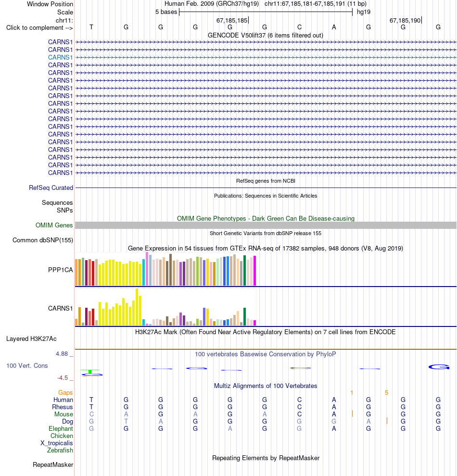
Task: Click the 'Window Position' label
Action: point(50,4)
